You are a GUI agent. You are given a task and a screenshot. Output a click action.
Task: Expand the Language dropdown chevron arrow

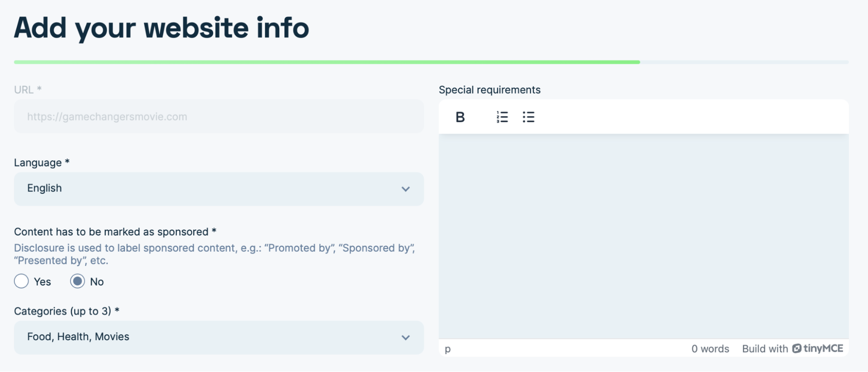(406, 189)
